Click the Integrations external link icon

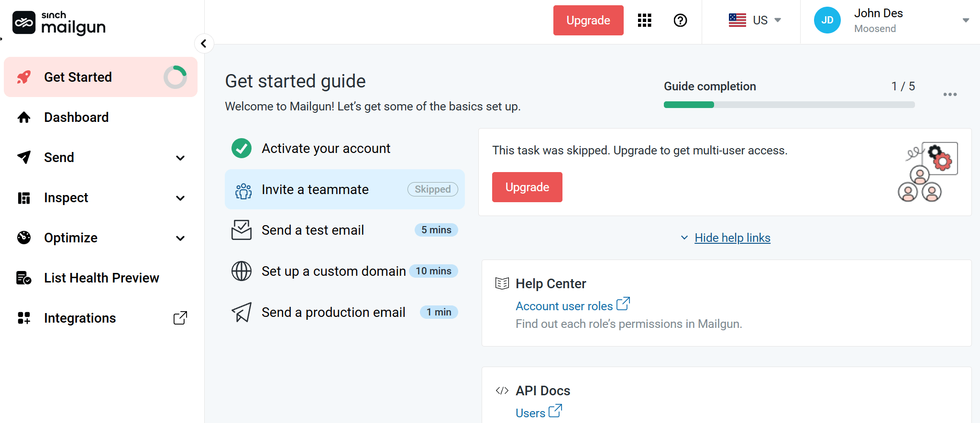click(x=180, y=318)
